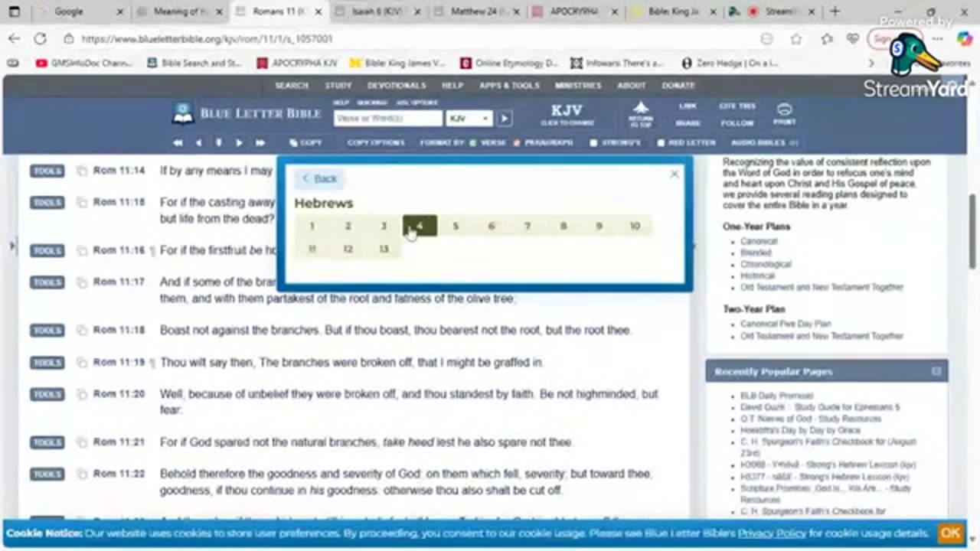Open Tools for Rom 11:19
Screen dimensions: 980x551
coord(47,363)
